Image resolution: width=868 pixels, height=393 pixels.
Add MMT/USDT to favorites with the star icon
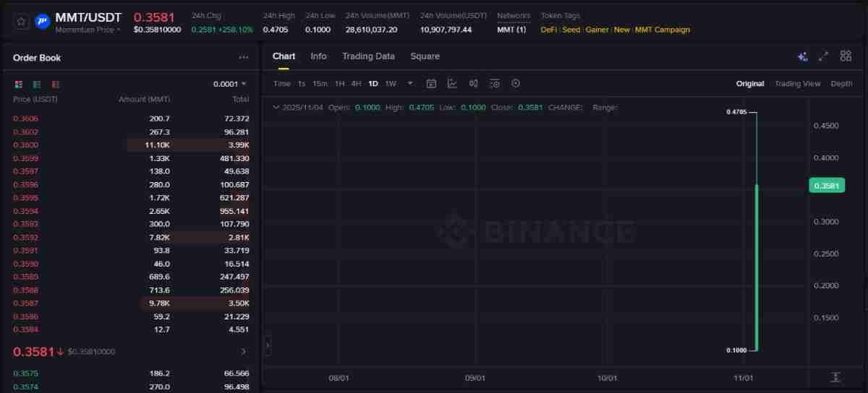21,22
